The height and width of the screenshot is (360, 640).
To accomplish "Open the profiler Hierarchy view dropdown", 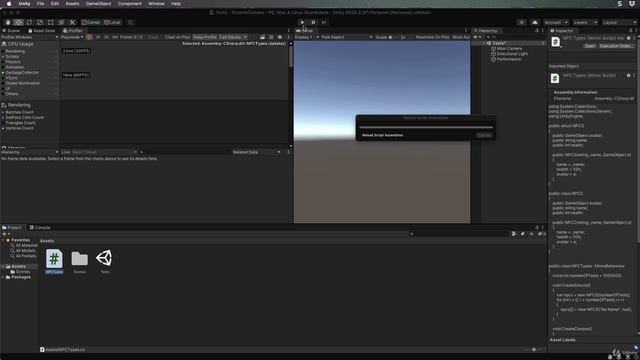I will click(x=29, y=152).
